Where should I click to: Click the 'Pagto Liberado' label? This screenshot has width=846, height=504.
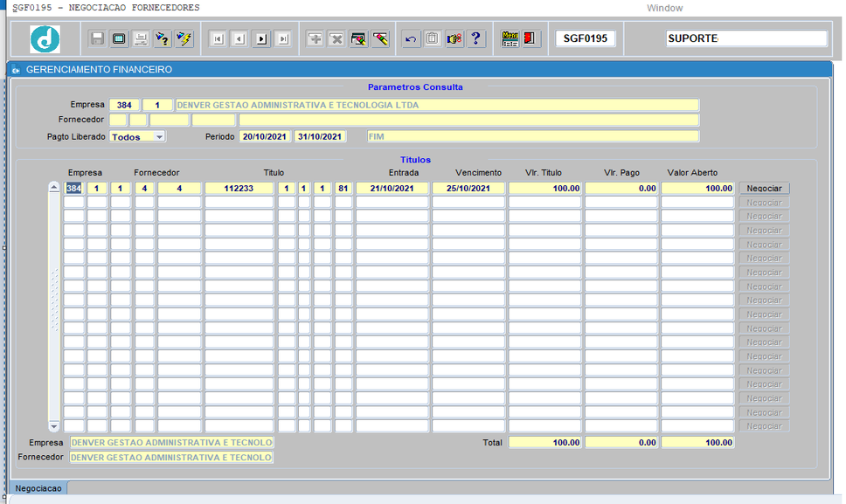click(x=76, y=137)
